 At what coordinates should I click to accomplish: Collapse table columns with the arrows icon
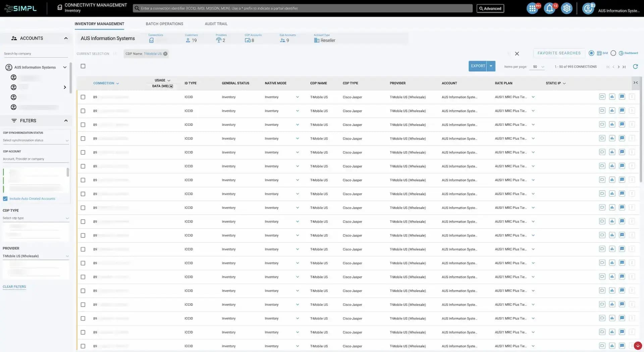[635, 83]
